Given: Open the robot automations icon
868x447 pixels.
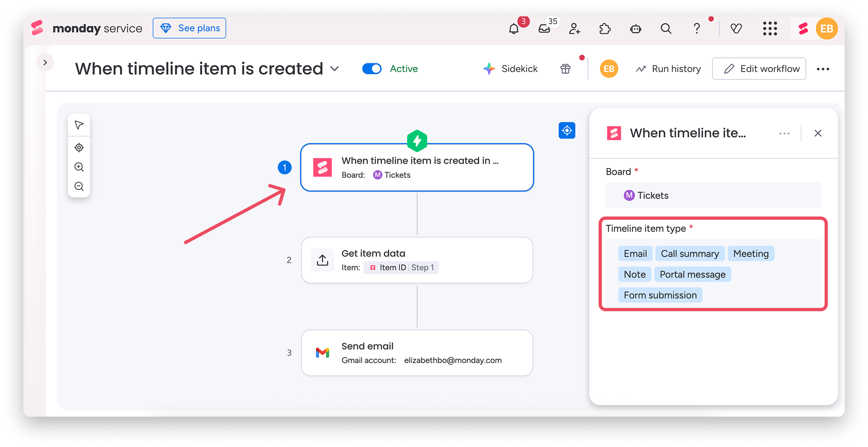Looking at the screenshot, I should pyautogui.click(x=635, y=29).
